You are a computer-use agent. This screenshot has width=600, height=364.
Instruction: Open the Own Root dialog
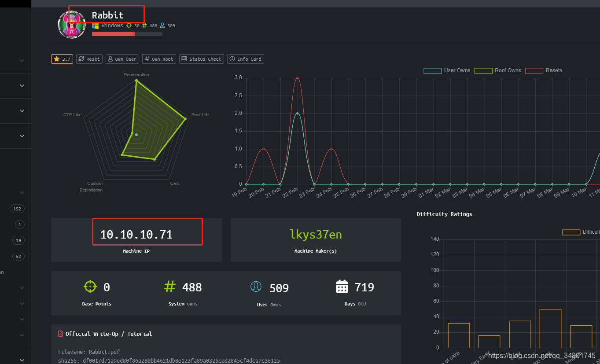(159, 59)
